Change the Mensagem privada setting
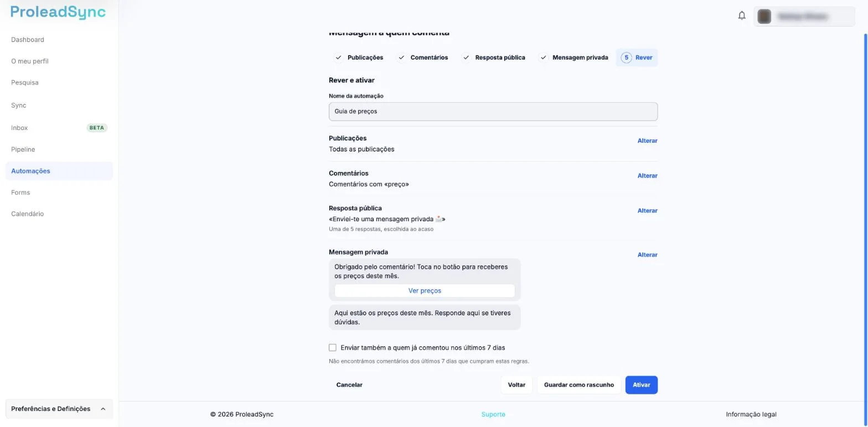868x427 pixels. pyautogui.click(x=647, y=255)
